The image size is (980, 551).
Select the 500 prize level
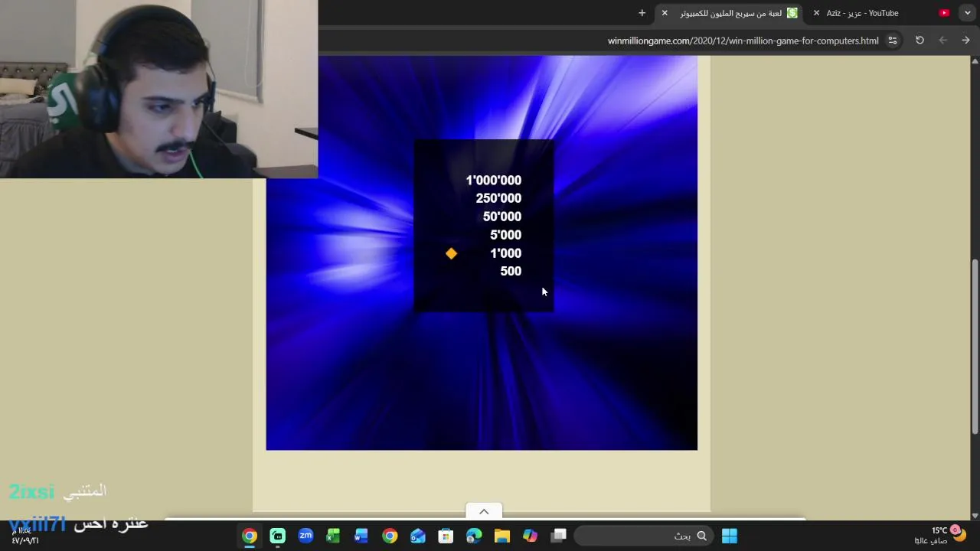[x=511, y=271]
